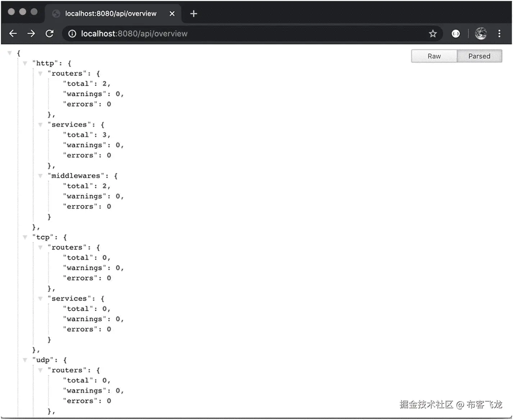Screen dimensions: 513x420
Task: Collapse the http "middlewares" disclosure triangle
Action: [x=40, y=176]
